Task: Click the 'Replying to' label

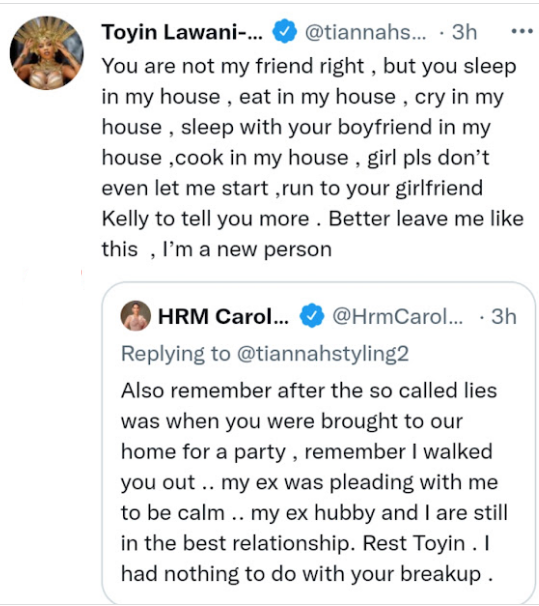Action: [x=176, y=354]
